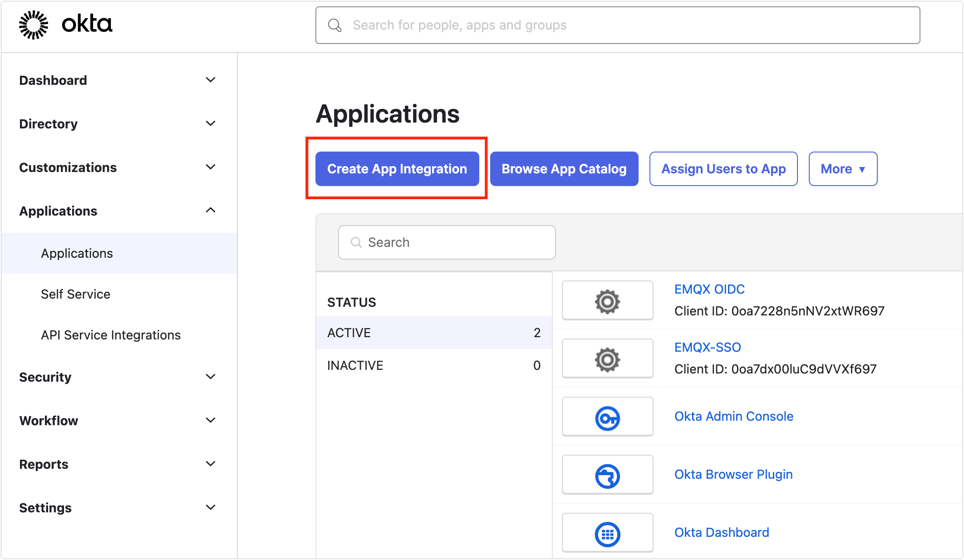Viewport: 964px width, 560px height.
Task: Click the gear icon for EMQX OIDC
Action: click(x=607, y=301)
